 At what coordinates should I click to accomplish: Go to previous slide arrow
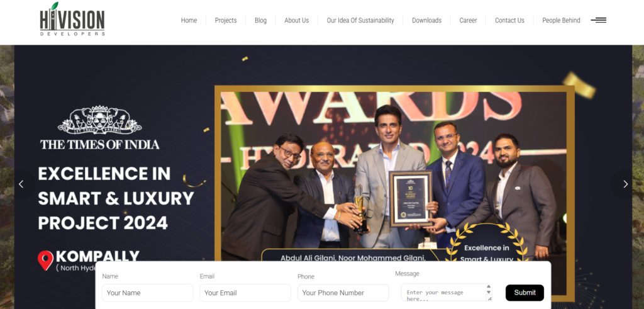point(21,184)
